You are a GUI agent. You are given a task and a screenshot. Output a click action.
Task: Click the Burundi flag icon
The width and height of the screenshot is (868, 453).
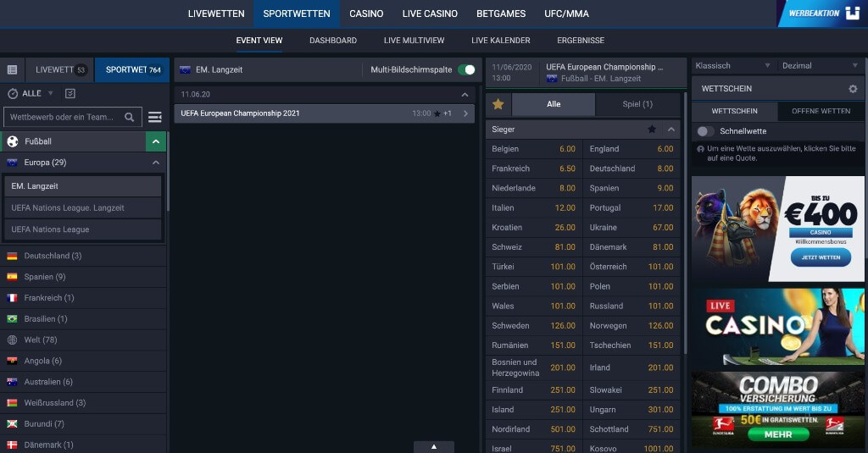point(12,423)
